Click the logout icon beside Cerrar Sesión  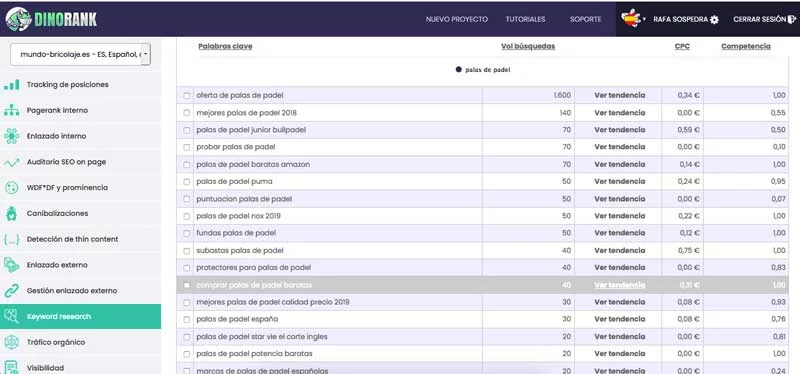point(792,19)
